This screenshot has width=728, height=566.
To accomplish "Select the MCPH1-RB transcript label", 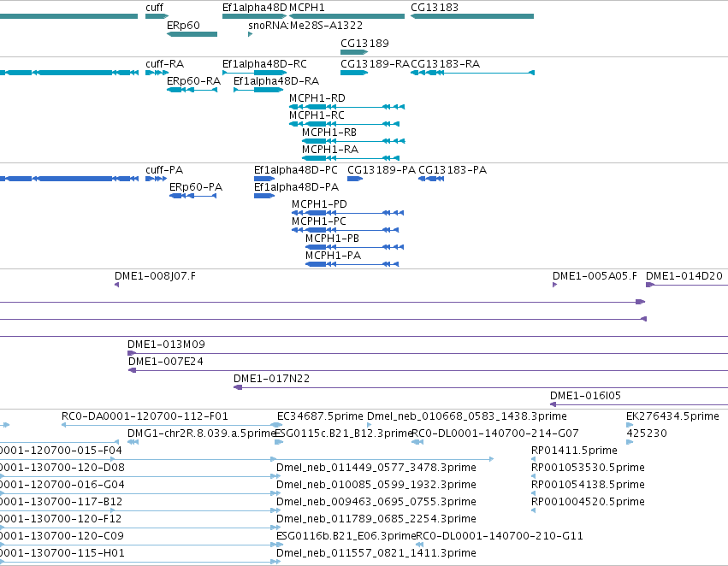I will tap(328, 133).
